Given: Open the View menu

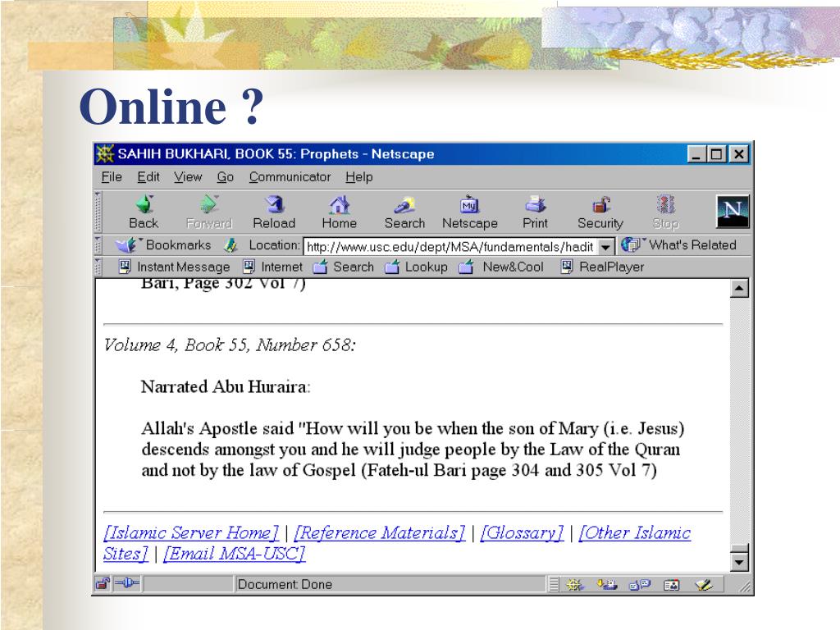Looking at the screenshot, I should point(188,177).
